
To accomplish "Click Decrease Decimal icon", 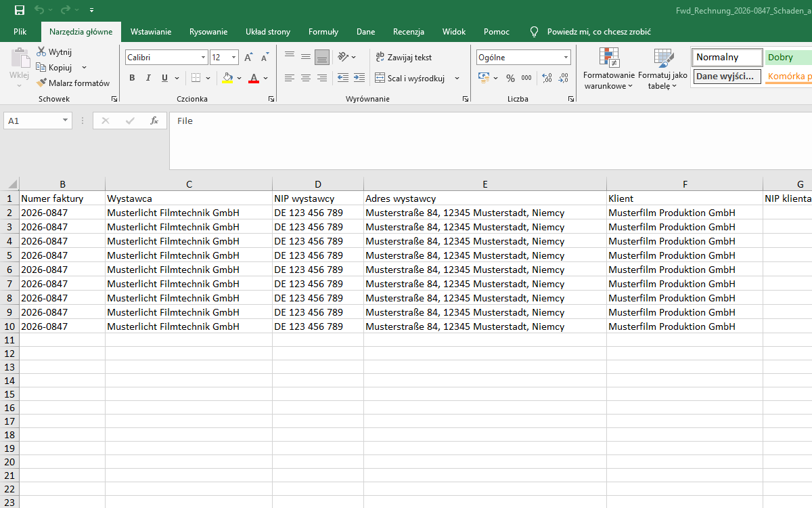I will (563, 78).
